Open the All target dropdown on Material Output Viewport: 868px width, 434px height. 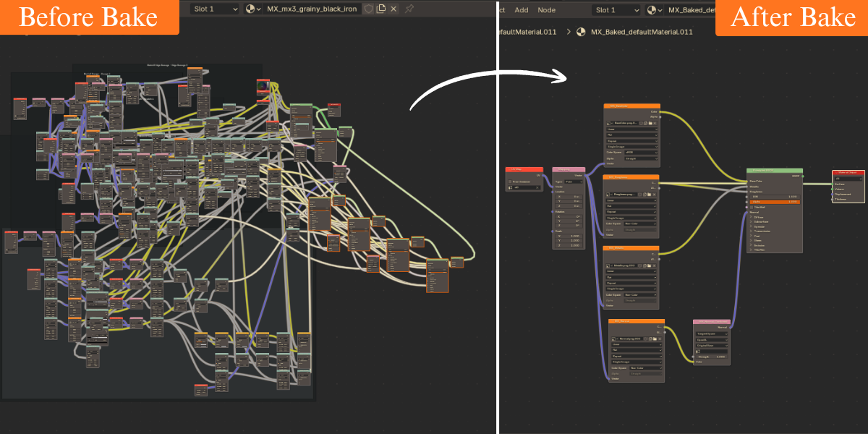pyautogui.click(x=848, y=179)
